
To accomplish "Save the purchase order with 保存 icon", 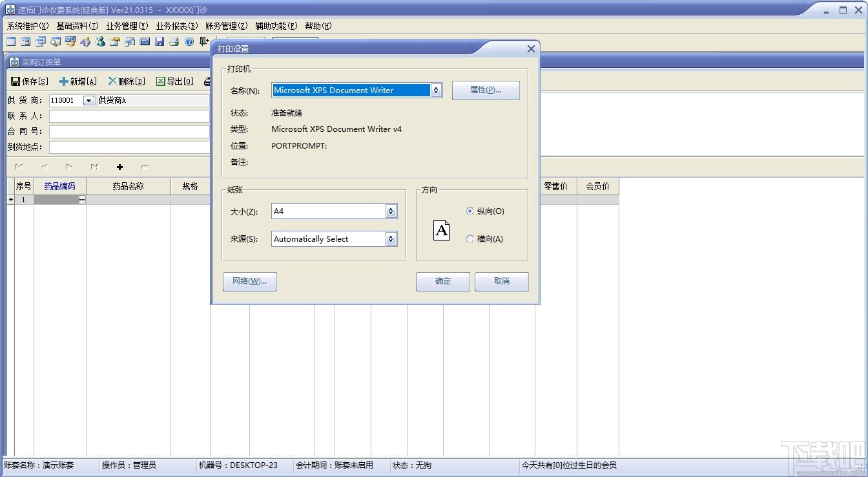I will tap(15, 81).
